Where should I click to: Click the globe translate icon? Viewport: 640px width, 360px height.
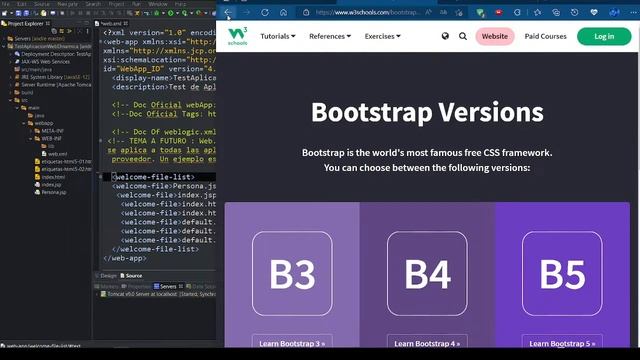pos(445,36)
